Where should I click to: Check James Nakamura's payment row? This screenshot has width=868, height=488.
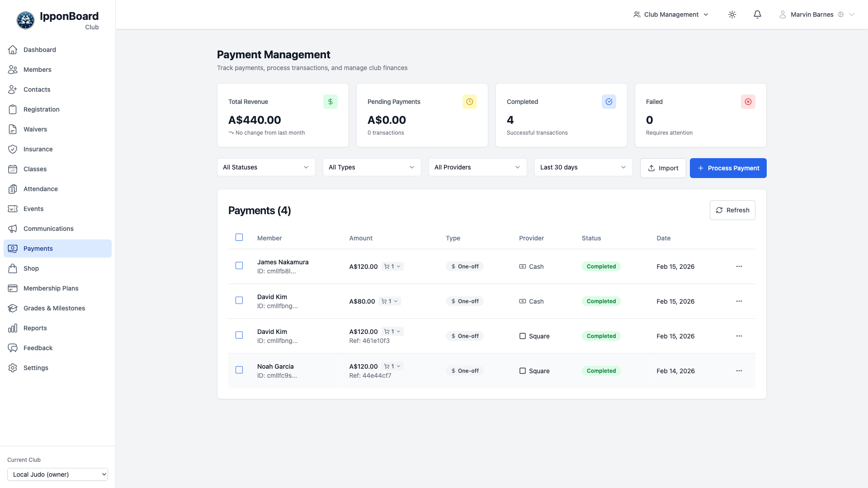click(x=239, y=266)
